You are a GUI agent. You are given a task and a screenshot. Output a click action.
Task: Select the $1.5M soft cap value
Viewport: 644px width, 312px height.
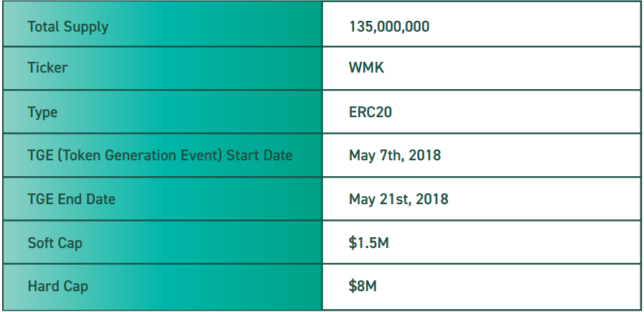pyautogui.click(x=369, y=243)
